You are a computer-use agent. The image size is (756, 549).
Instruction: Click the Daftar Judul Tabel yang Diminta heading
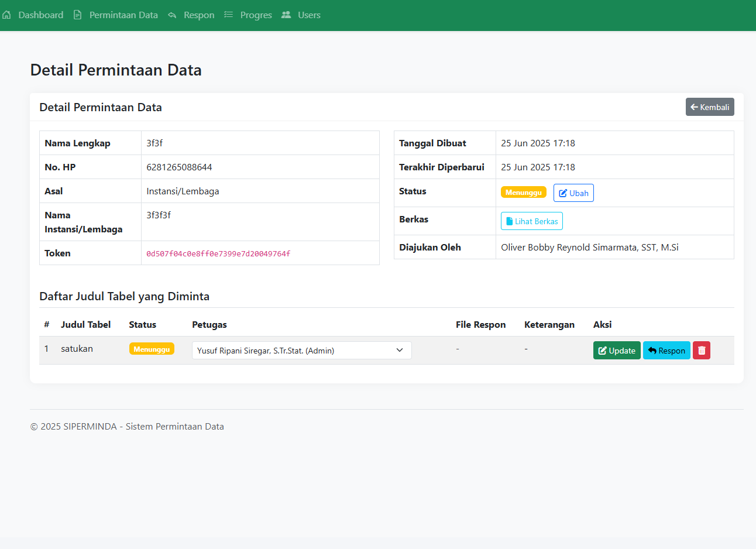tap(125, 296)
